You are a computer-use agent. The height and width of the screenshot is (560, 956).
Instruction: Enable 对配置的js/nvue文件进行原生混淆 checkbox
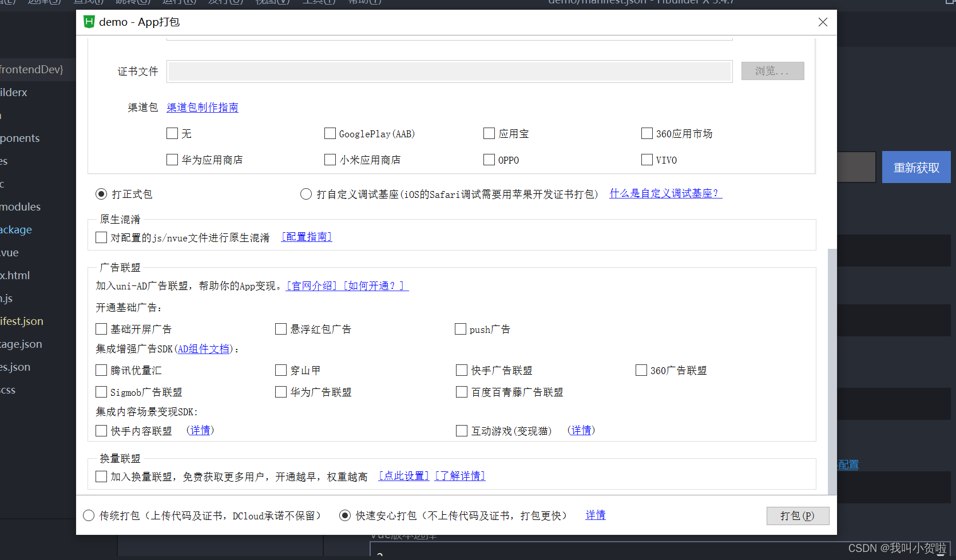point(101,237)
